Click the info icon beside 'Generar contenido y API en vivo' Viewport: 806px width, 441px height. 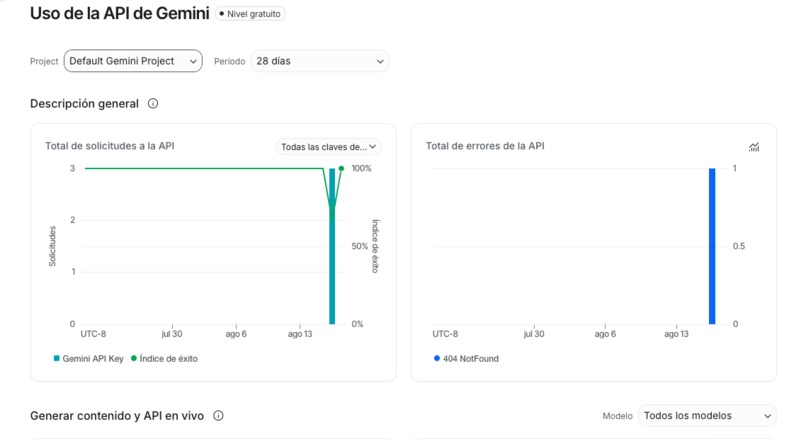[218, 416]
